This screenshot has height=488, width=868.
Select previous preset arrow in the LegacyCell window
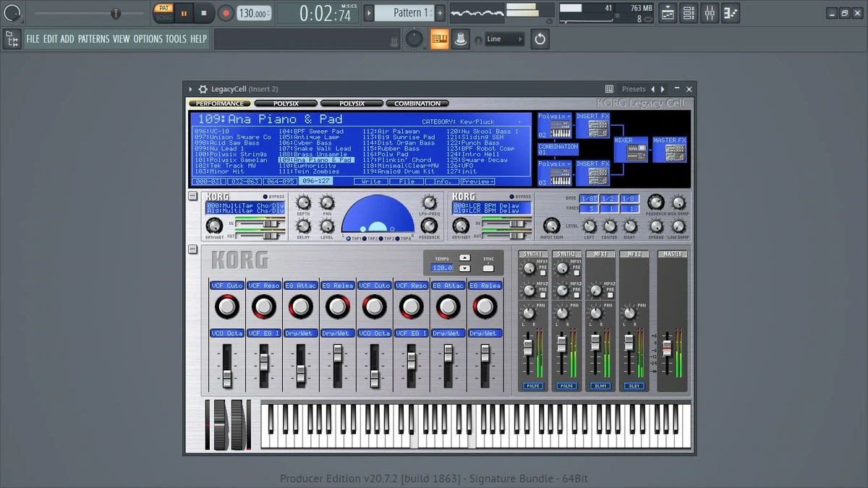(x=652, y=89)
